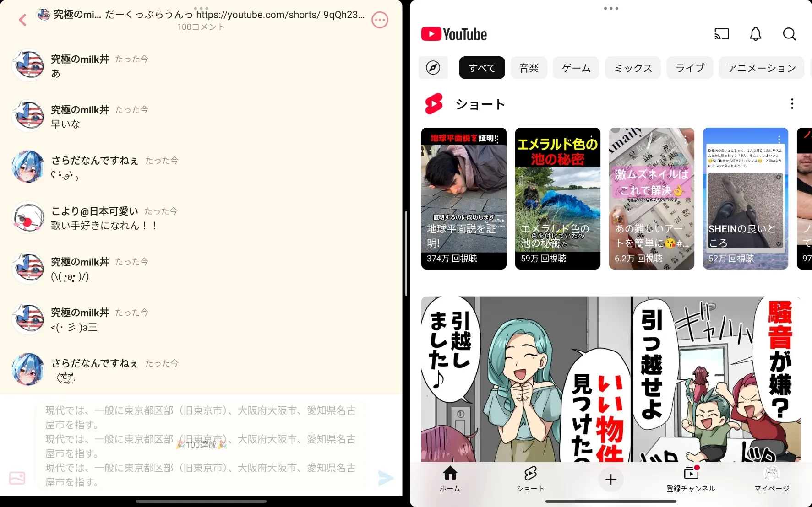Tap the ショート section heading
This screenshot has width=812, height=507.
coord(480,104)
